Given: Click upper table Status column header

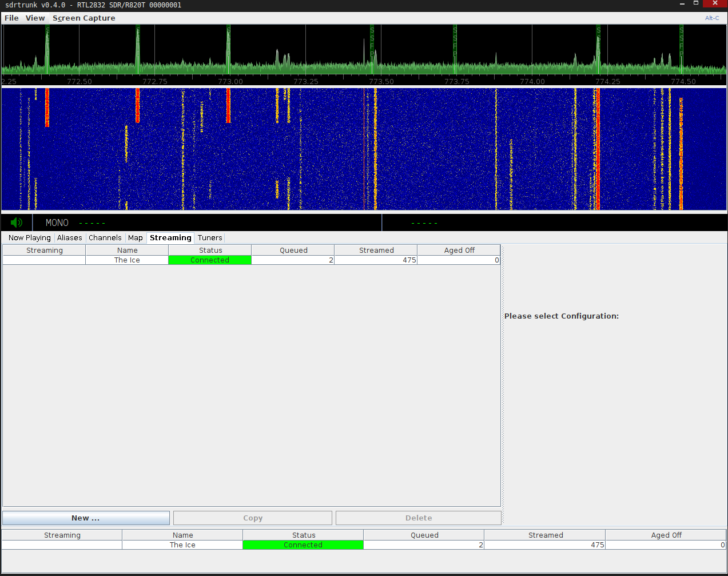Looking at the screenshot, I should point(210,251).
